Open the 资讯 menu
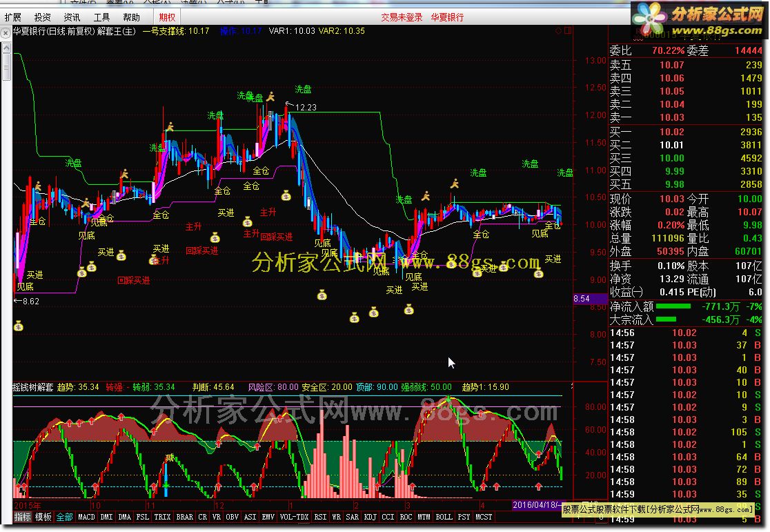 (x=72, y=17)
